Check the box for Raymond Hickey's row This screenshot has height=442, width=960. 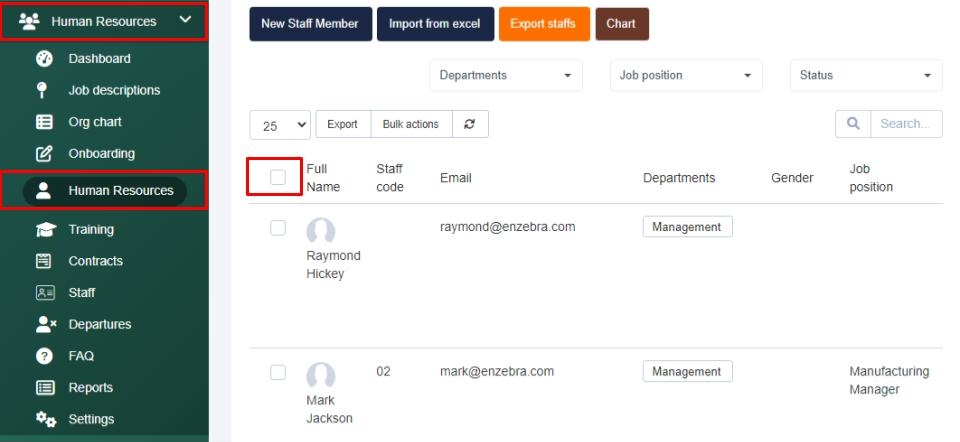[278, 228]
